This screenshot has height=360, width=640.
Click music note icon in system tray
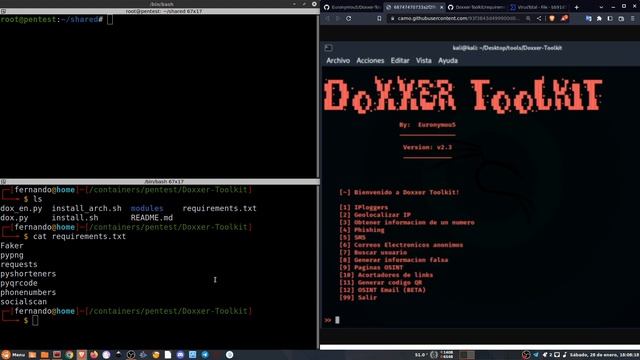tap(565, 355)
